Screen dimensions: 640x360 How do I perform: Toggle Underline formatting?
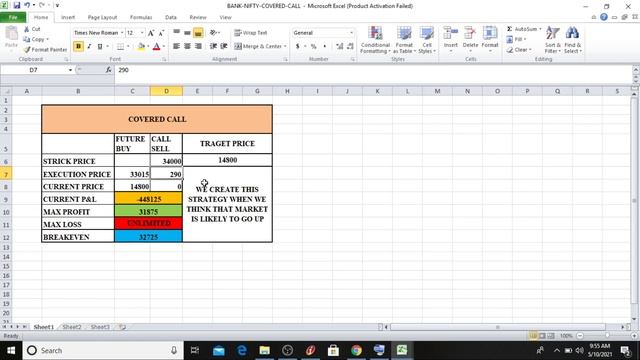[100, 47]
